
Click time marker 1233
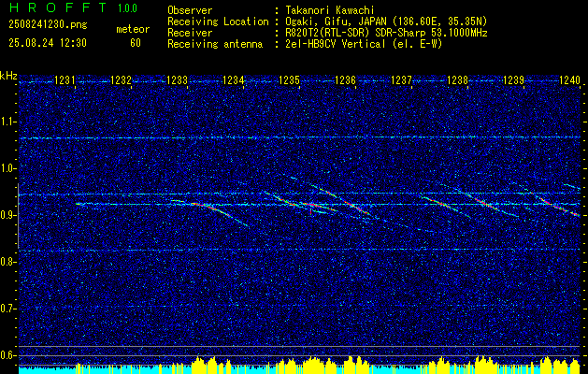[x=177, y=80]
